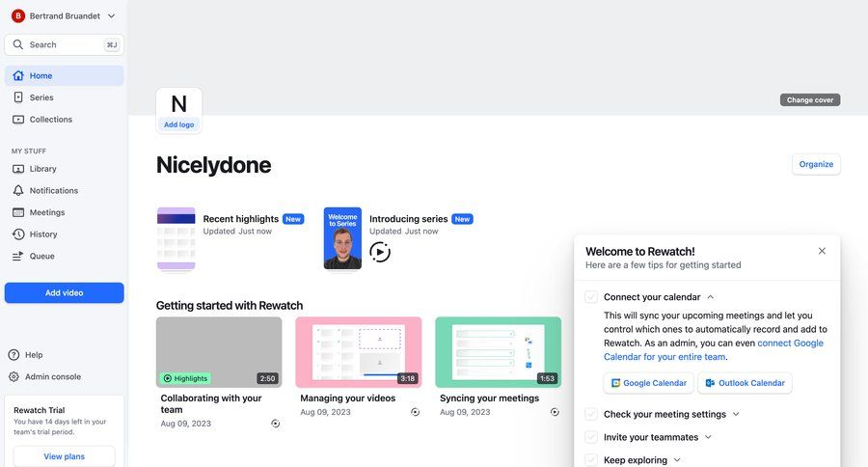The height and width of the screenshot is (467, 868).
Task: Click the Introducing series title
Action: tap(409, 219)
